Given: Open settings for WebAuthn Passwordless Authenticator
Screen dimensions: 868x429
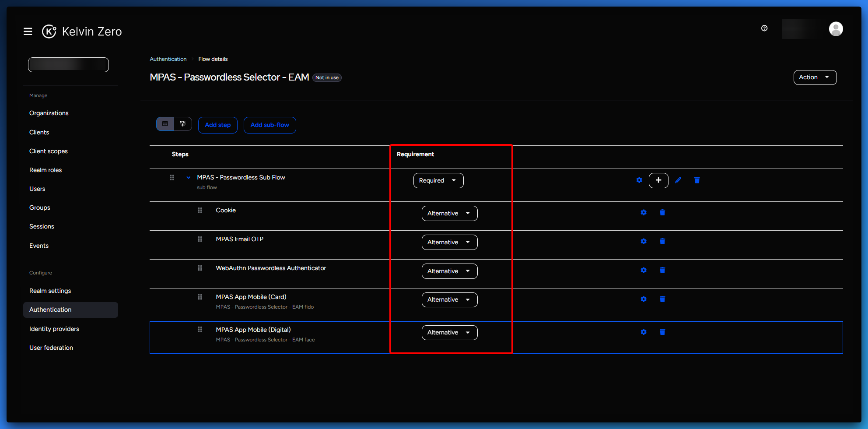Looking at the screenshot, I should [x=644, y=271].
